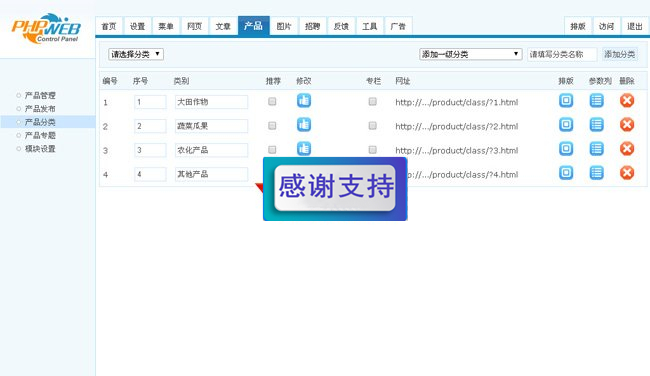Viewport: 650px width, 376px height.
Task: Open 参数列 list icon for 农化产品
Action: point(597,149)
